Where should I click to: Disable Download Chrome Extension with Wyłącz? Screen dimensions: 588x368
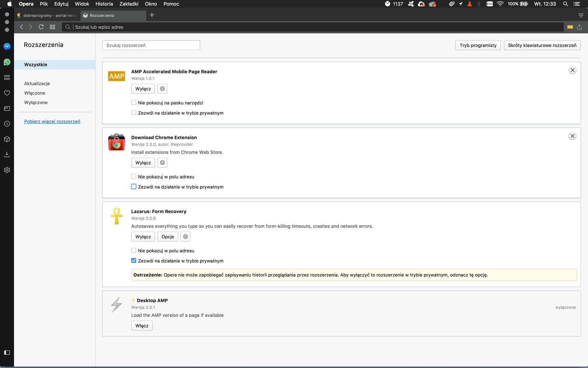coord(143,163)
